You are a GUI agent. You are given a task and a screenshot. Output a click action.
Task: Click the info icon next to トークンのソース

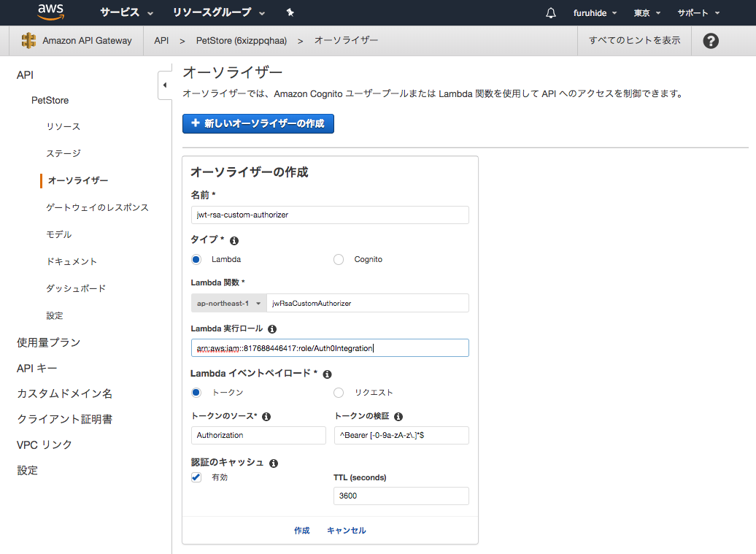click(x=266, y=416)
